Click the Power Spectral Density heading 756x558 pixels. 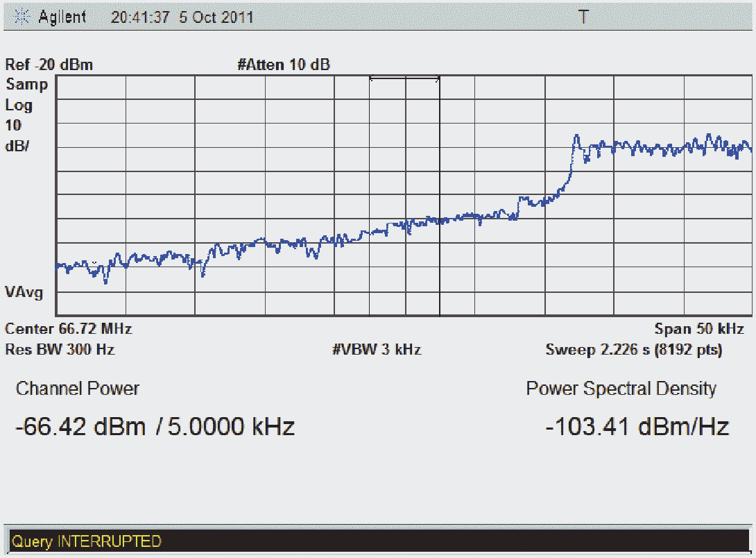621,389
